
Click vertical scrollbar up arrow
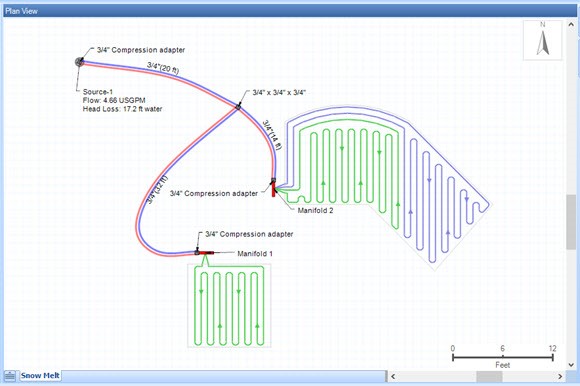pyautogui.click(x=571, y=25)
